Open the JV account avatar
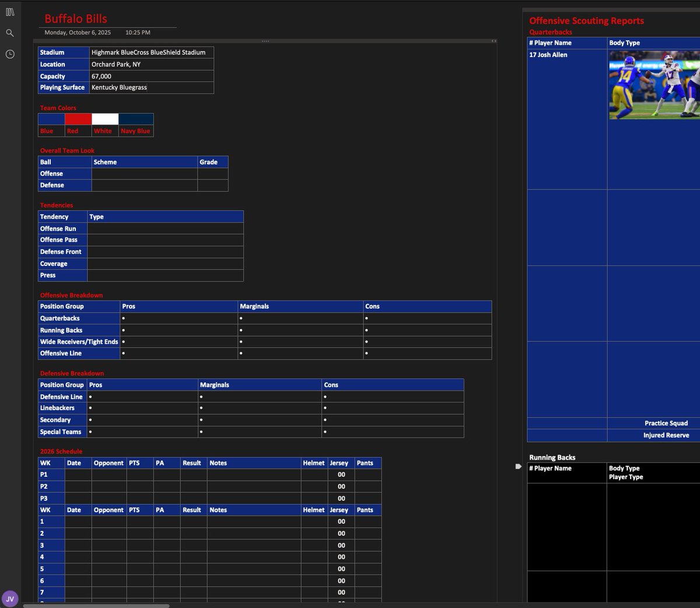The width and height of the screenshot is (700, 608). point(10,599)
